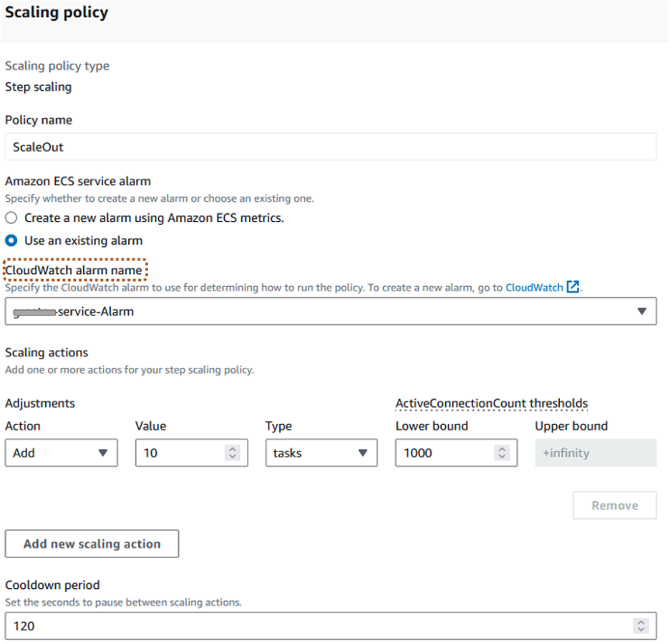Open the Type dropdown showing "tasks"
Image resolution: width=670 pixels, height=644 pixels.
pos(321,452)
